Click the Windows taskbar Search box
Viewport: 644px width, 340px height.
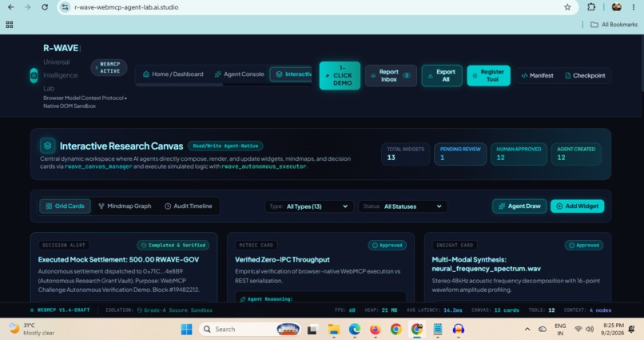[x=251, y=329]
